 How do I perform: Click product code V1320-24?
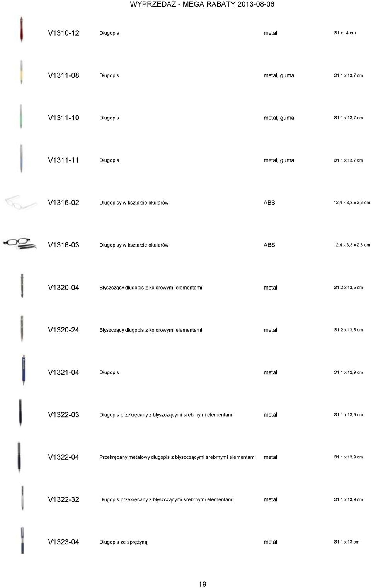[x=63, y=330]
